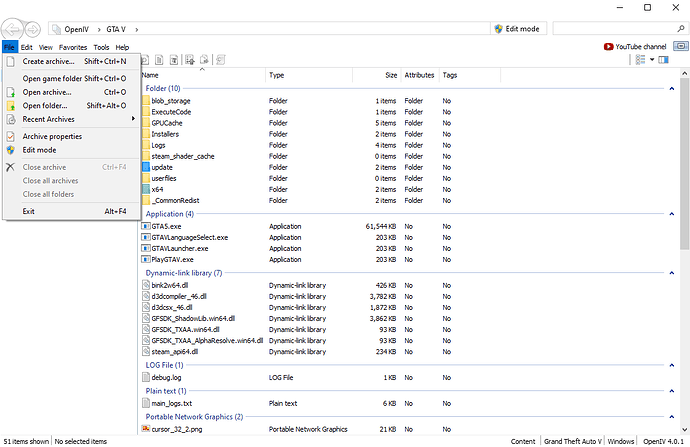Click the view mode list icon
690x447 pixels.
640,59
